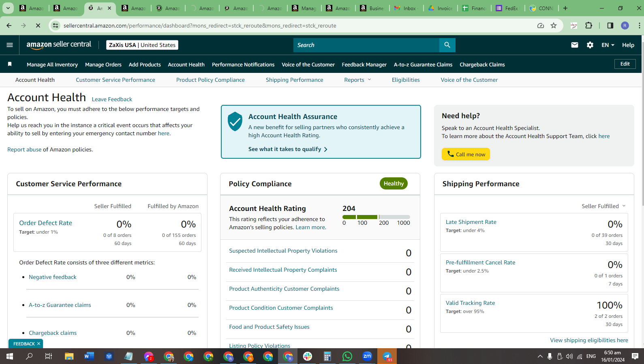Open Manage Orders in the navigation bar
Screen dimensions: 644x364
103,64
